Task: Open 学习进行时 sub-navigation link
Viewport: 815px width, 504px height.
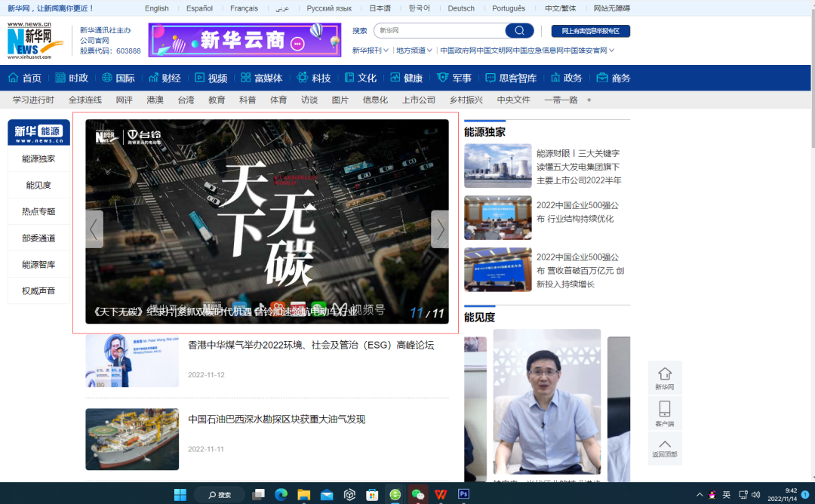Action: 33,100
